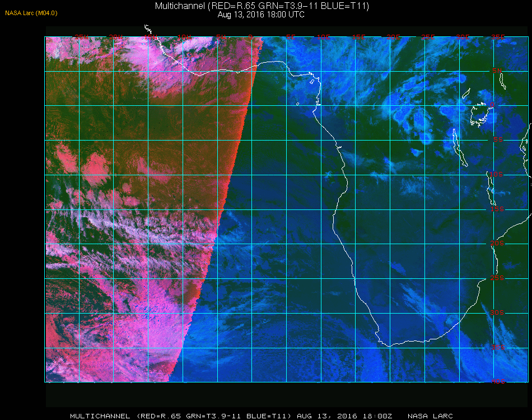Click the 15E longitude label
Screen dimensions: 532x420
pos(358,37)
